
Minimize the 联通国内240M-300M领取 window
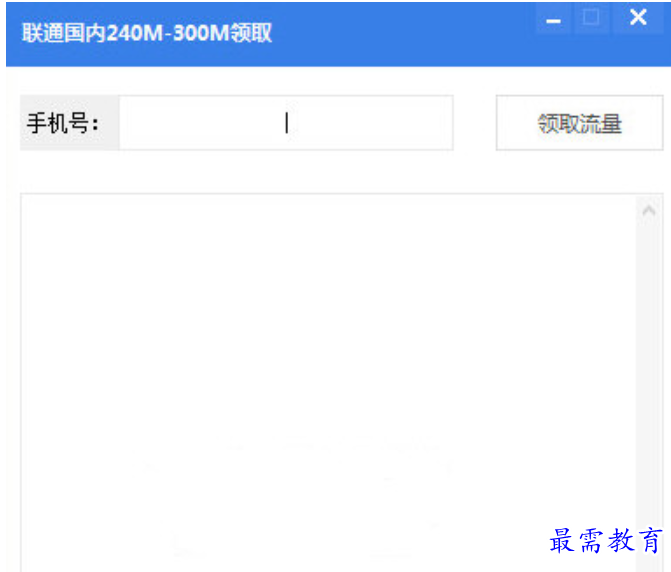tap(553, 18)
